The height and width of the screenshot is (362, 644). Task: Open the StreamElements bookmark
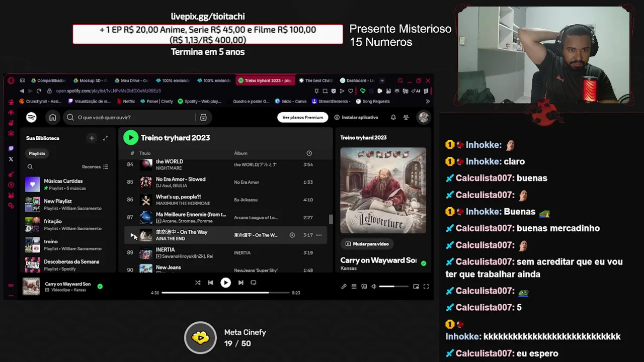click(x=330, y=101)
